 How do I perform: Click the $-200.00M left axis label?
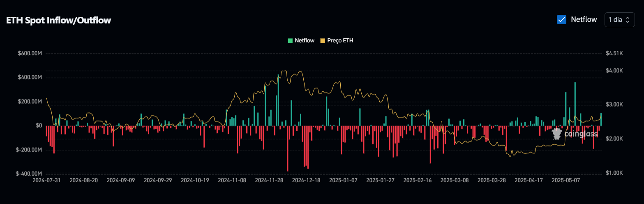pyautogui.click(x=29, y=150)
